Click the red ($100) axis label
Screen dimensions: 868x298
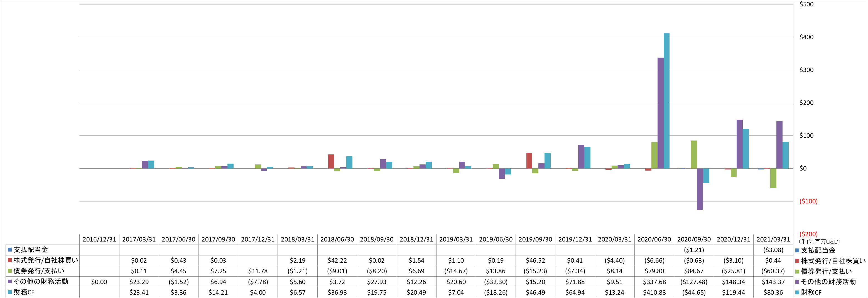pos(808,201)
